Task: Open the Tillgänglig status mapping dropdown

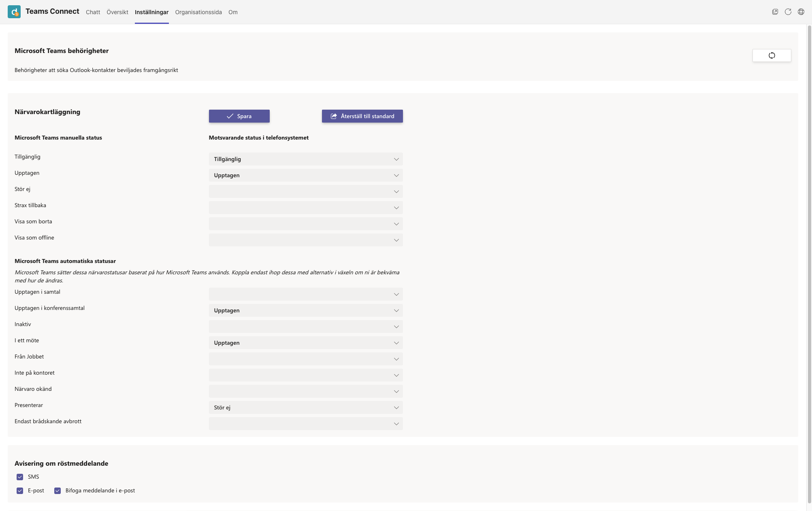Action: (306, 159)
